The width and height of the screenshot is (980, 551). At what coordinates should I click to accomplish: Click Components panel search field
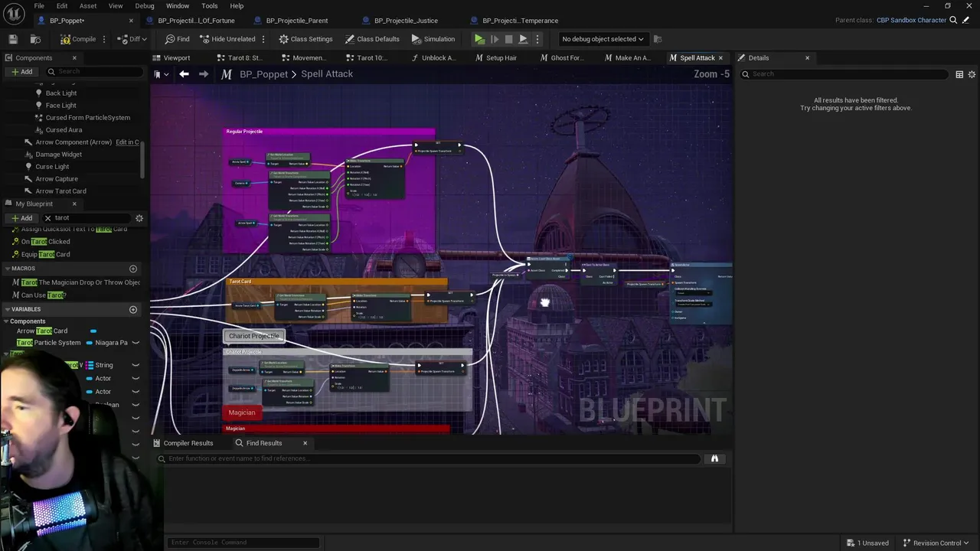click(x=95, y=72)
